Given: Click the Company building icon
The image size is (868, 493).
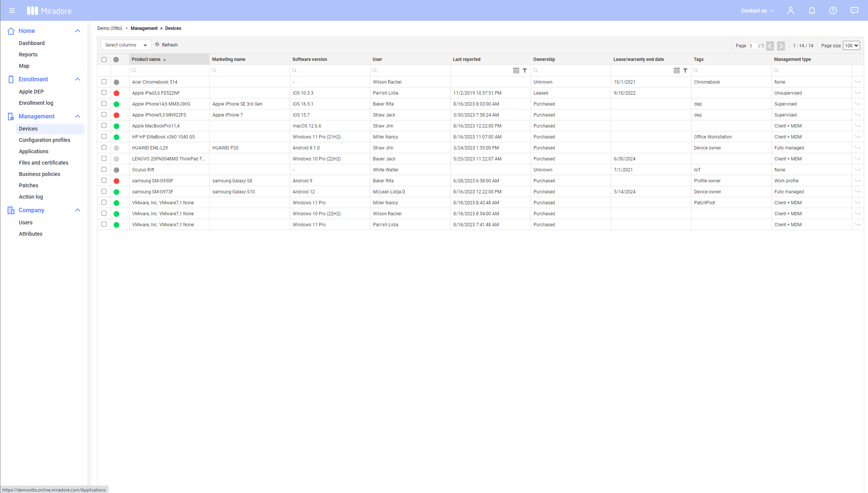Looking at the screenshot, I should (11, 210).
